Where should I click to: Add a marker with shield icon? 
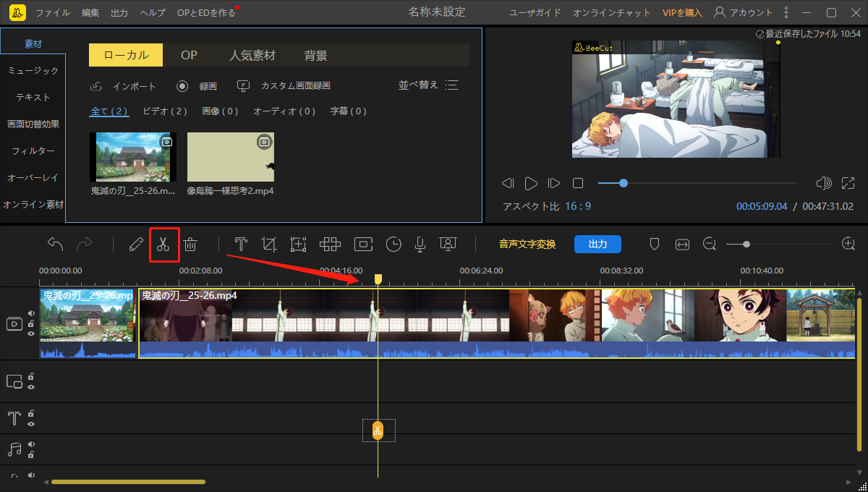tap(655, 245)
